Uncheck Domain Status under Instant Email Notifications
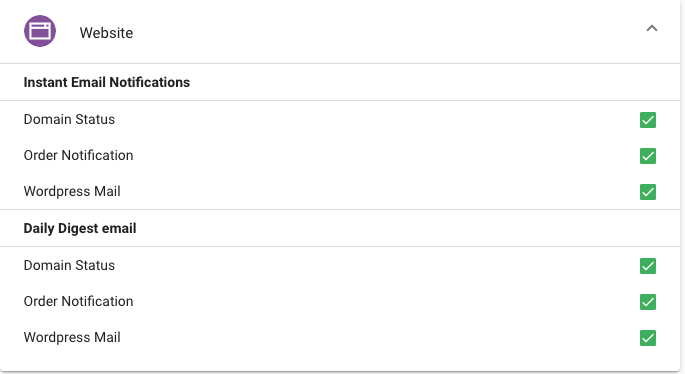This screenshot has height=374, width=685. tap(648, 120)
